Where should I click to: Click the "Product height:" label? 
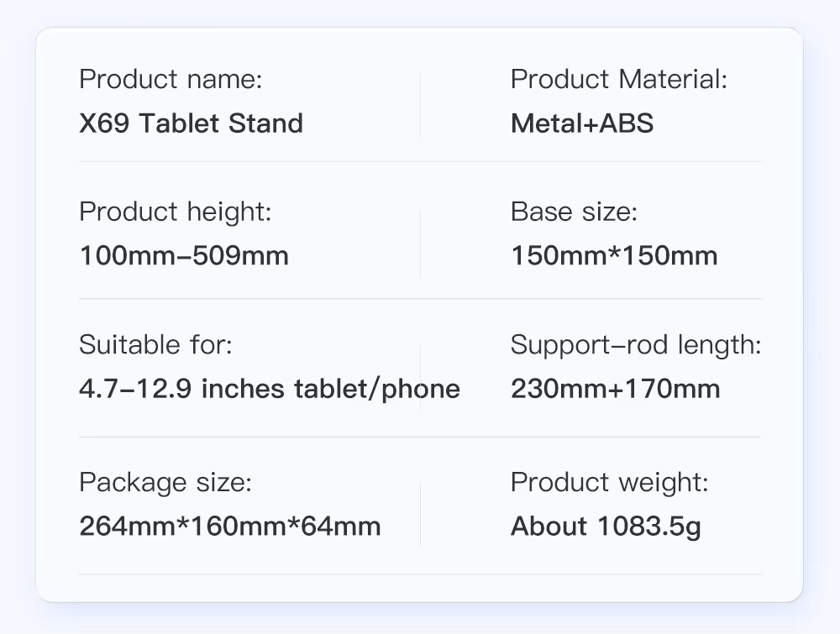(175, 212)
